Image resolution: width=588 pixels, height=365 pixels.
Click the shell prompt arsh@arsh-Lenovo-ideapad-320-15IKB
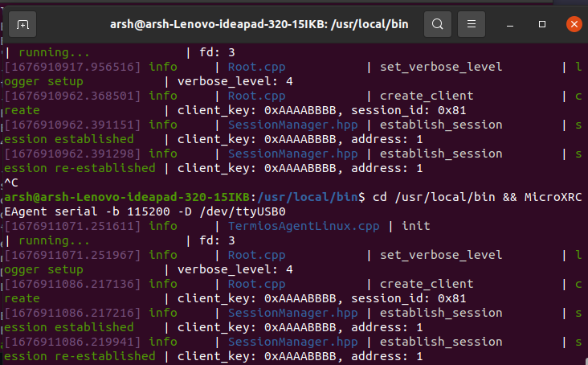click(x=127, y=197)
